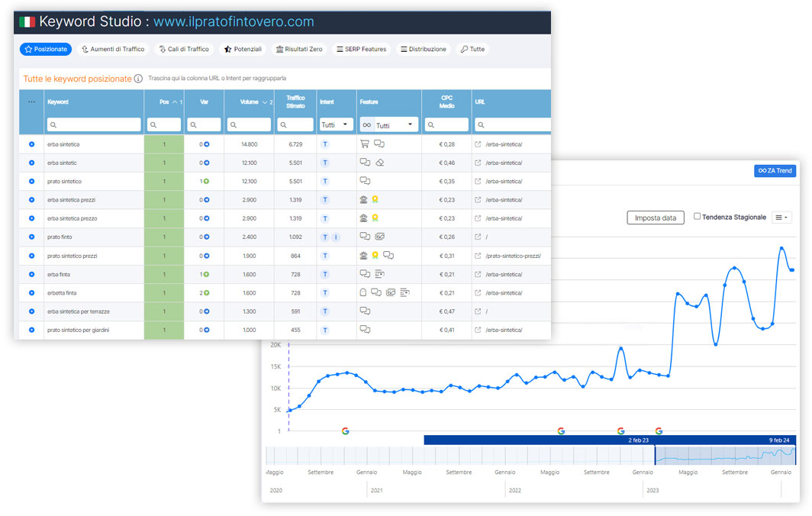Open external link icon for /prato-sintetico-prezzi/
The height and width of the screenshot is (516, 812).
tap(478, 256)
